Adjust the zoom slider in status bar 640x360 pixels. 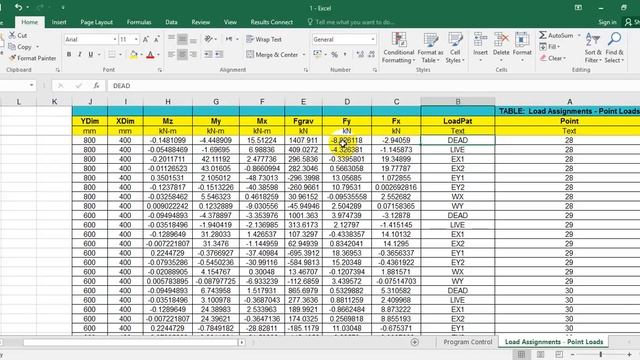pos(601,354)
